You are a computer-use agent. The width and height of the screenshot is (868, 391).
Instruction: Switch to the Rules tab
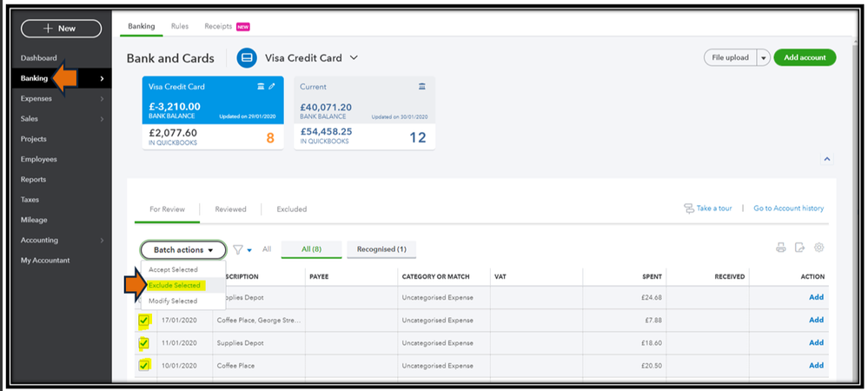[x=180, y=26]
